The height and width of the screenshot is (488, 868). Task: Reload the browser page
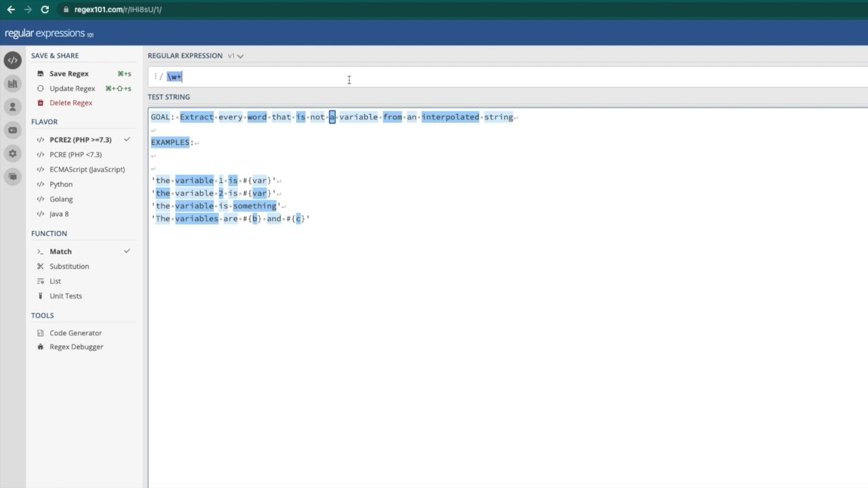[45, 9]
